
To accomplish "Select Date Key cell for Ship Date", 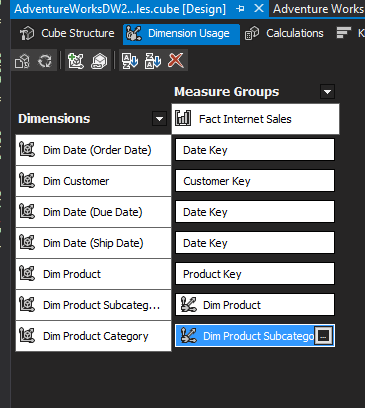I will tap(255, 243).
